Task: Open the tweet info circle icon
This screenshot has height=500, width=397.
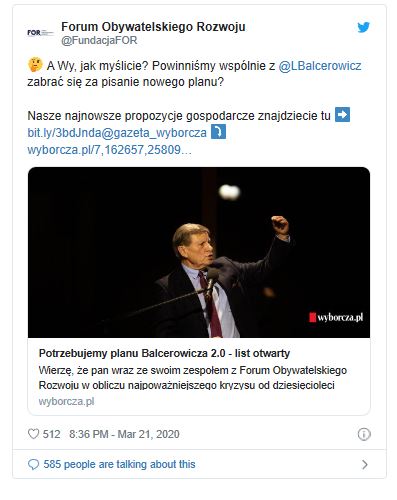Action: tap(364, 434)
